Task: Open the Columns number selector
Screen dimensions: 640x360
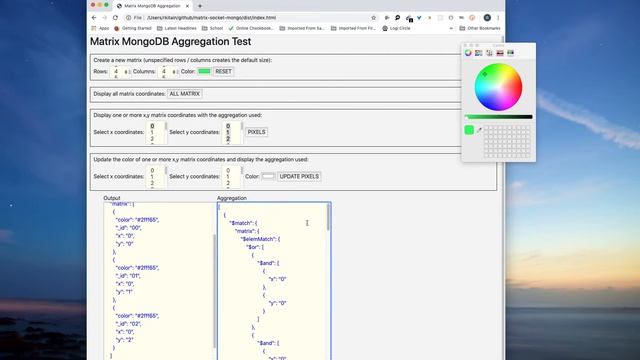Action: tap(168, 71)
